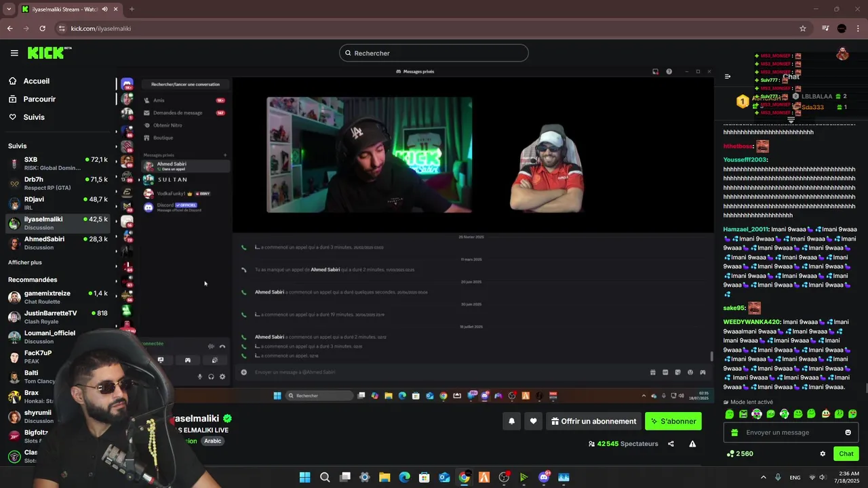Screen dimensions: 868x488
Task: Insert heart-eyes green Kick emote
Action: pyautogui.click(x=852, y=414)
